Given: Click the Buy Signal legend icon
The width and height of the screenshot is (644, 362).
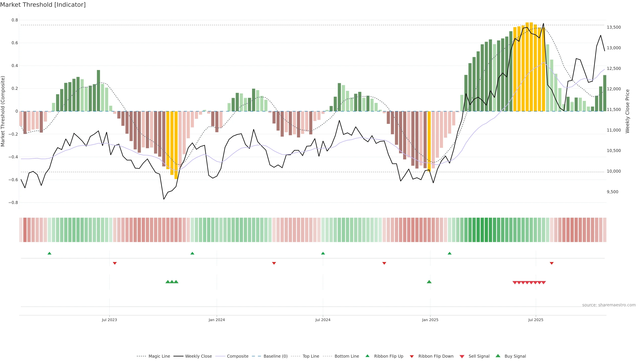Looking at the screenshot, I should tap(498, 356).
